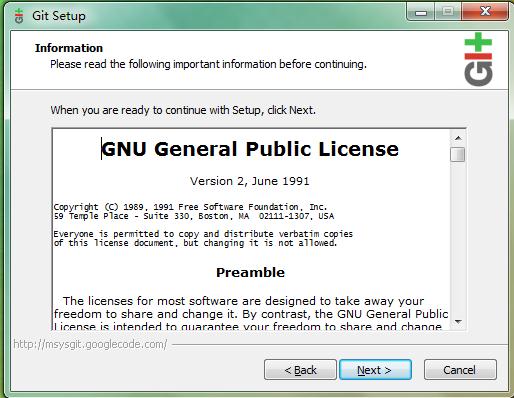Click 'of this license document' line

(x=195, y=243)
